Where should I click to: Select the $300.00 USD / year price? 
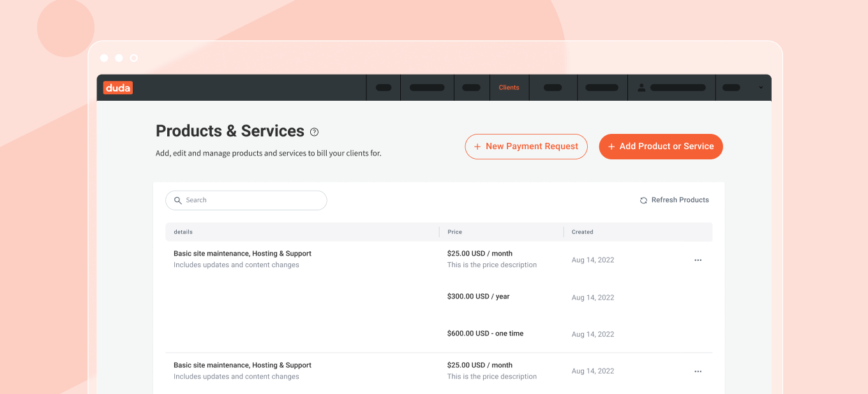[478, 296]
